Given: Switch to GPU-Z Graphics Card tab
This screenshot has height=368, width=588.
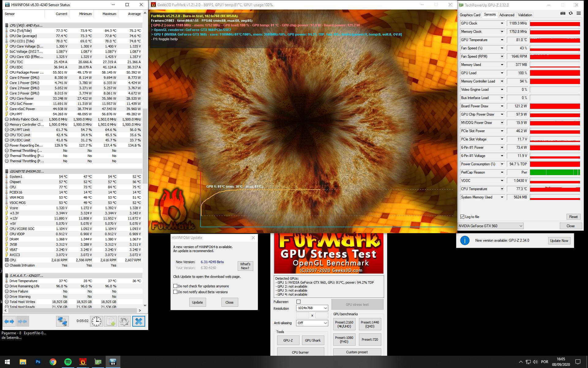Looking at the screenshot, I should [x=470, y=15].
